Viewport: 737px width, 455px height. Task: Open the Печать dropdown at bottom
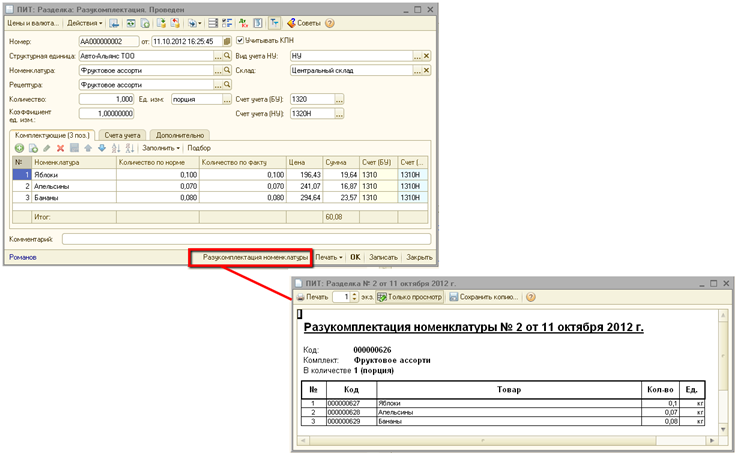(329, 257)
